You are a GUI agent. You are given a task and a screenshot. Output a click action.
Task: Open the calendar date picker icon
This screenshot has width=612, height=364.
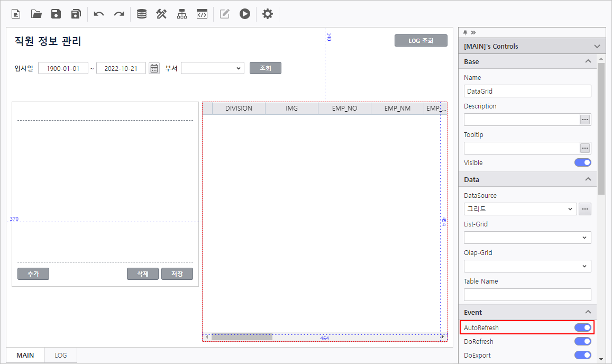click(154, 68)
